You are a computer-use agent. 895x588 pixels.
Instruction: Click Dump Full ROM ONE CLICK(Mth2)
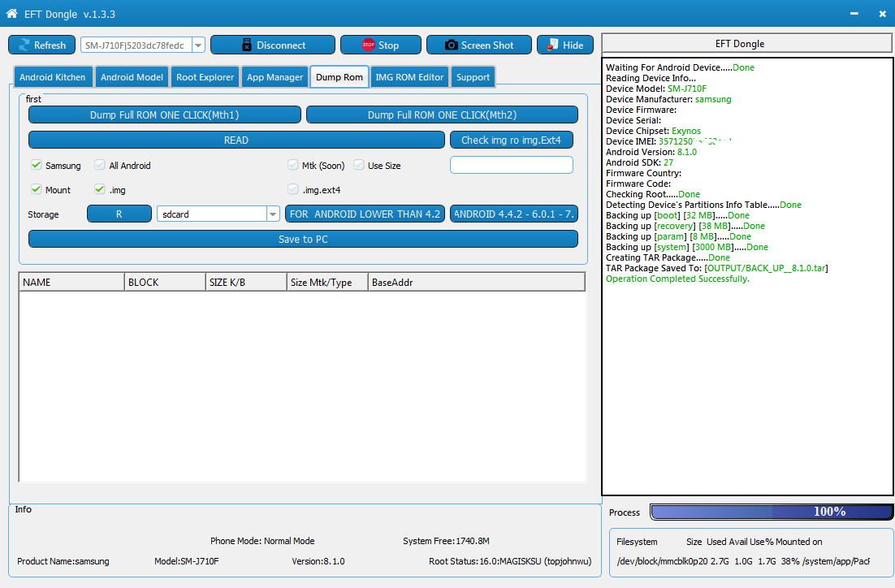pos(442,115)
